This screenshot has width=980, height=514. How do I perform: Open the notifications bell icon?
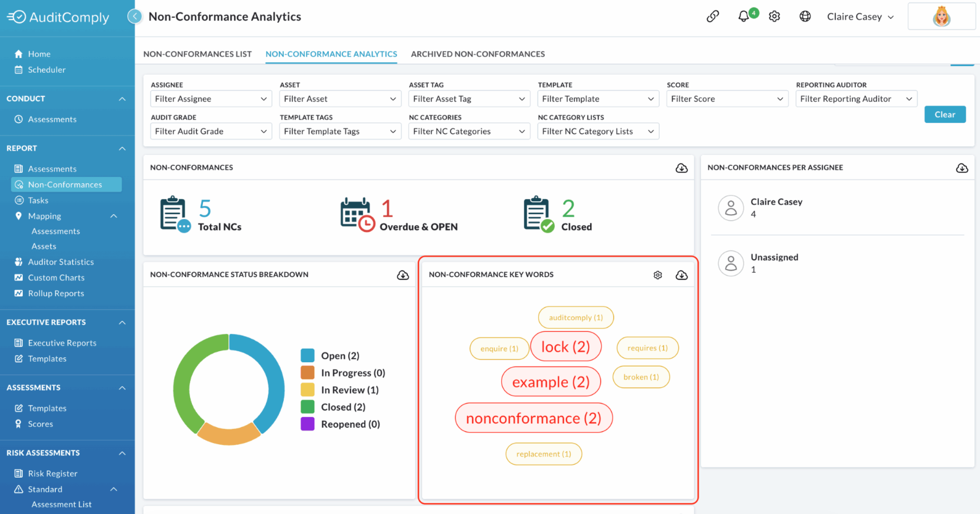click(744, 17)
